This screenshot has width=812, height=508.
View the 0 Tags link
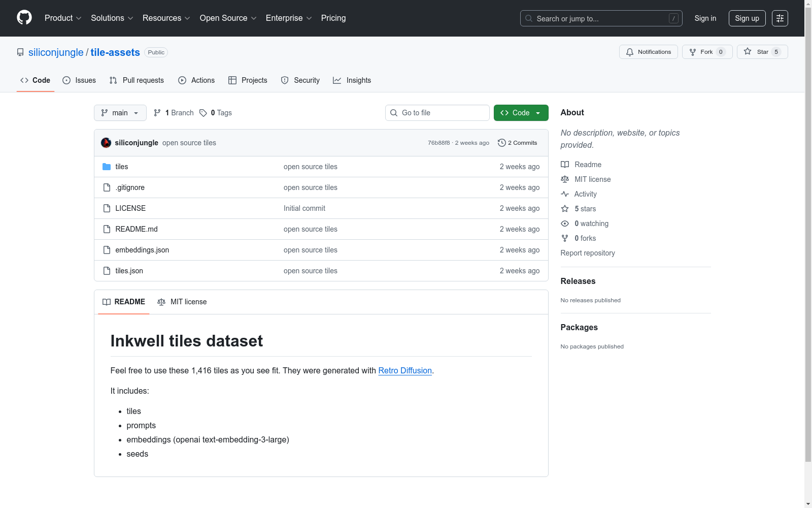coord(216,113)
